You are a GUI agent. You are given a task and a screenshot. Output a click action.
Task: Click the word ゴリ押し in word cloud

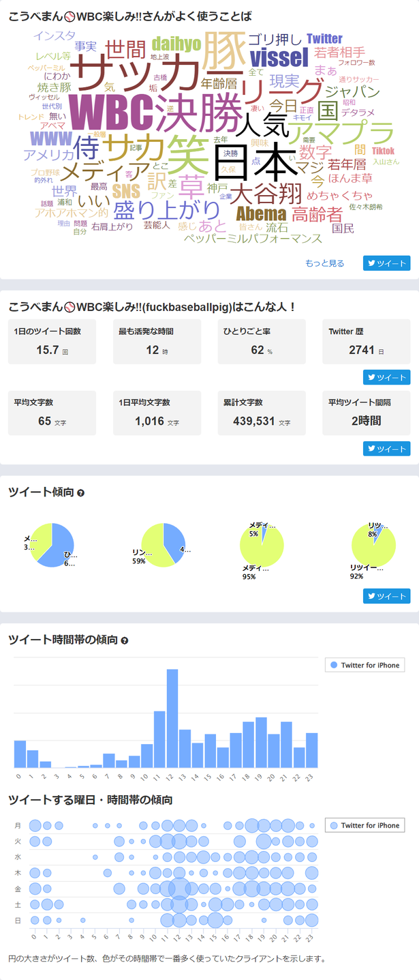(275, 39)
